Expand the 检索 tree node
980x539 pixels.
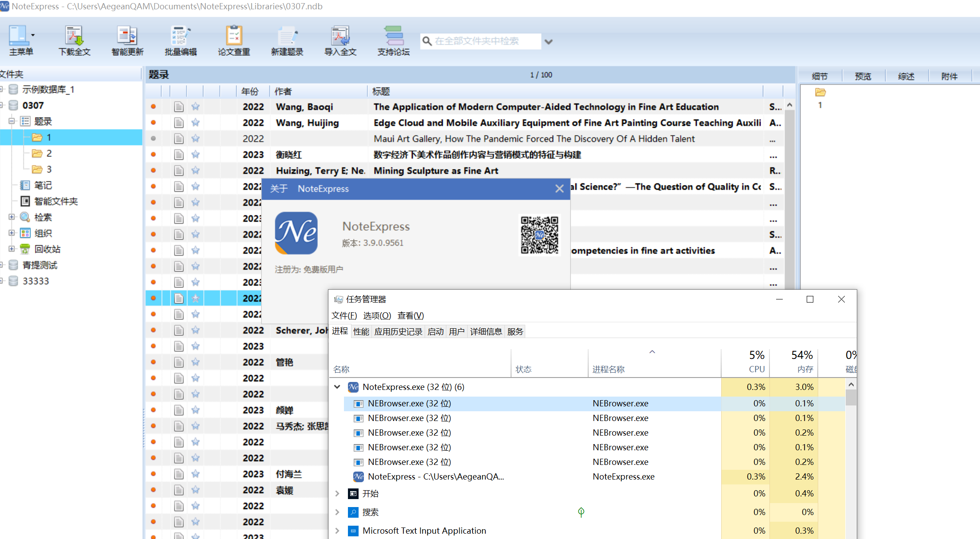(x=12, y=217)
